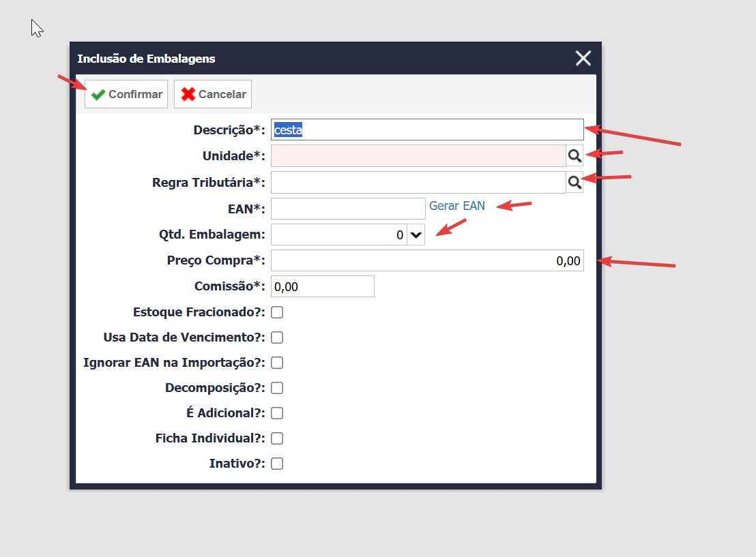The height and width of the screenshot is (557, 756).
Task: Click the red X Cancelar button
Action: [x=213, y=94]
